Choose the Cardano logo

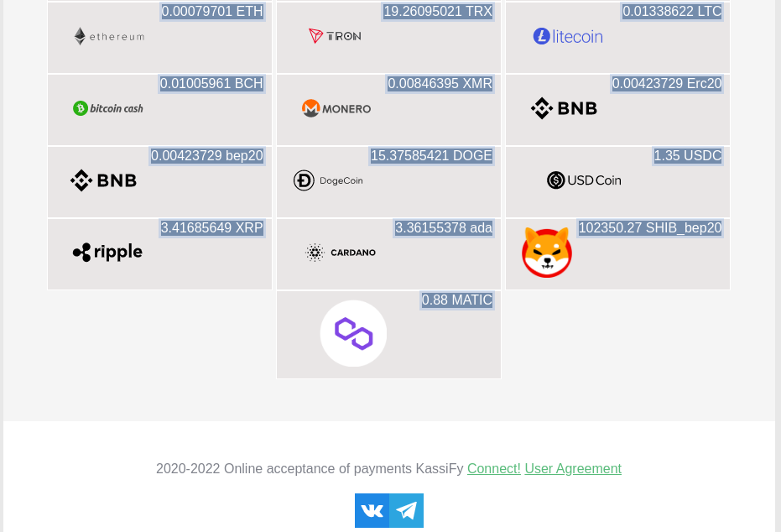coord(341,253)
